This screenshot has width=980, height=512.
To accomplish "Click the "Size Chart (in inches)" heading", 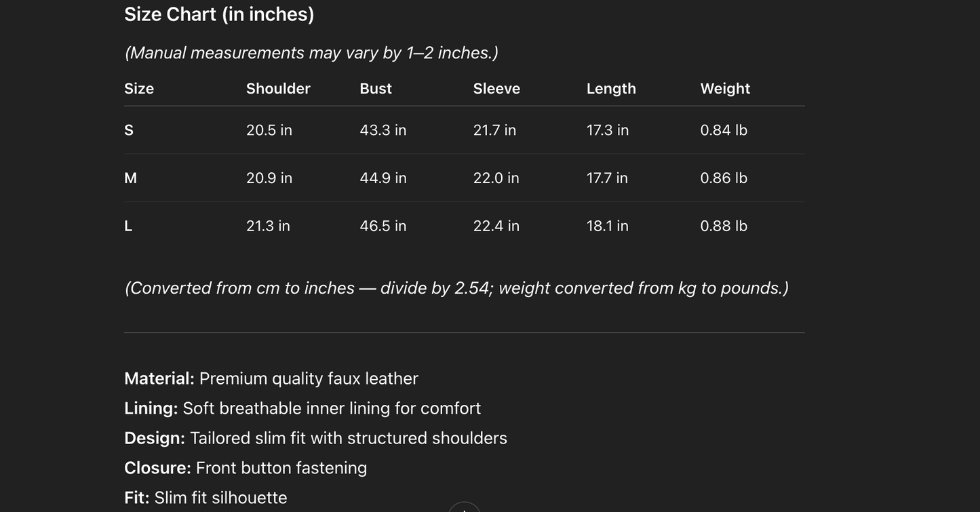I will pos(219,14).
